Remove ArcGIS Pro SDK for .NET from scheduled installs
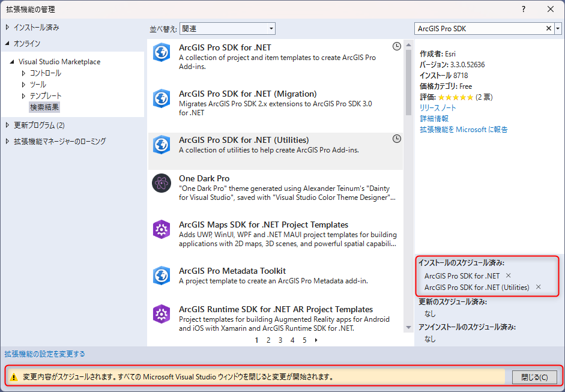The height and width of the screenshot is (392, 565). point(509,276)
